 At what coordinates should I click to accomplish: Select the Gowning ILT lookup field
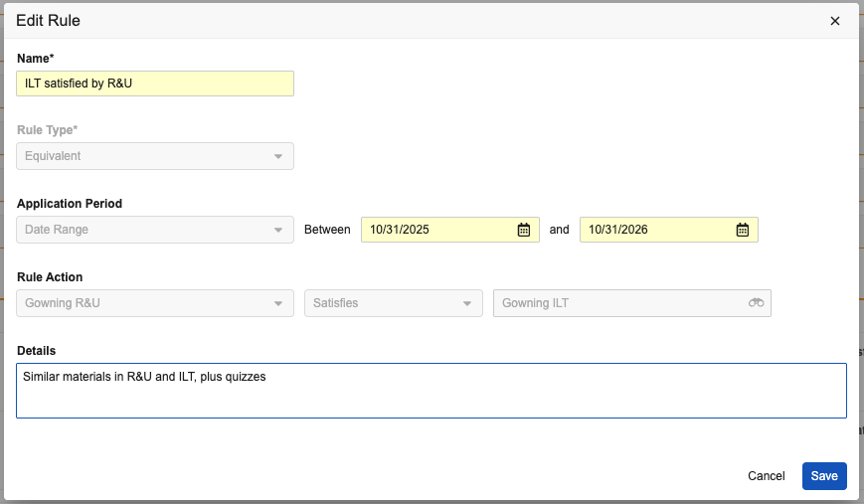[x=632, y=303]
